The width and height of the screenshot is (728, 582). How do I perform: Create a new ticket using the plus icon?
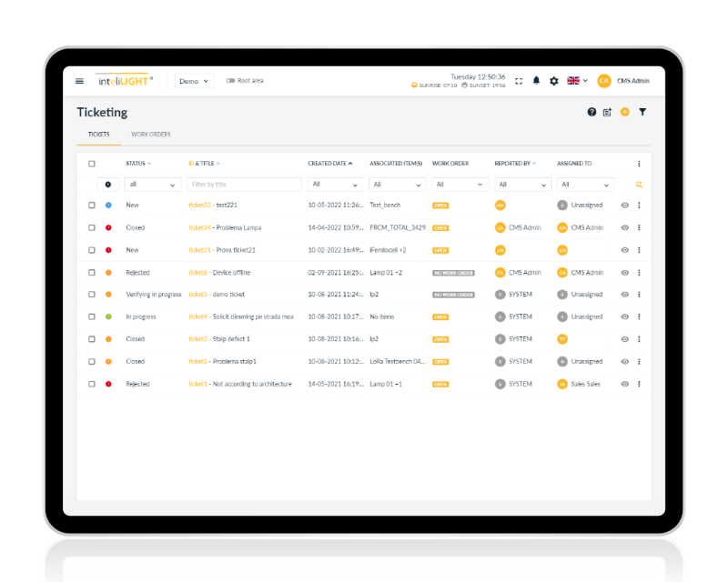tap(624, 112)
